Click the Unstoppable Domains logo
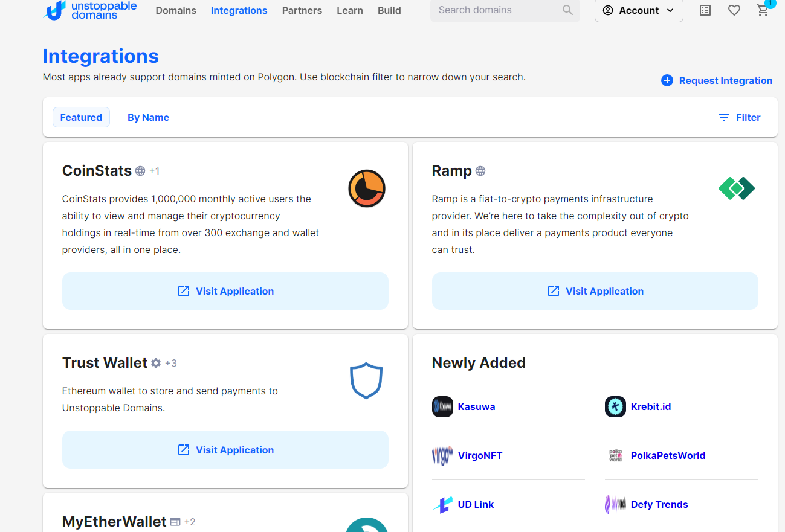785x532 pixels. coord(91,10)
